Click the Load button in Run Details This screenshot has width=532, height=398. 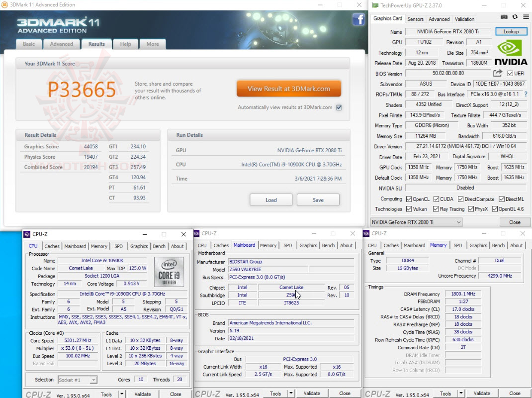pos(271,200)
